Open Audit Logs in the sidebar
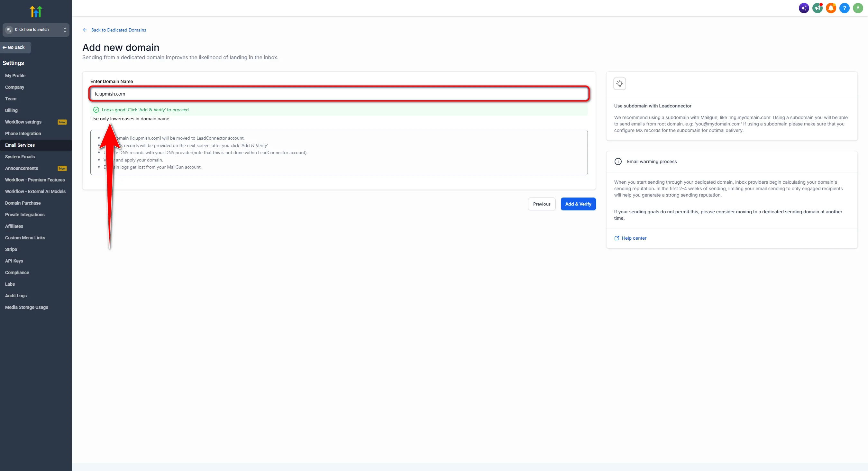This screenshot has width=868, height=471. [x=16, y=296]
